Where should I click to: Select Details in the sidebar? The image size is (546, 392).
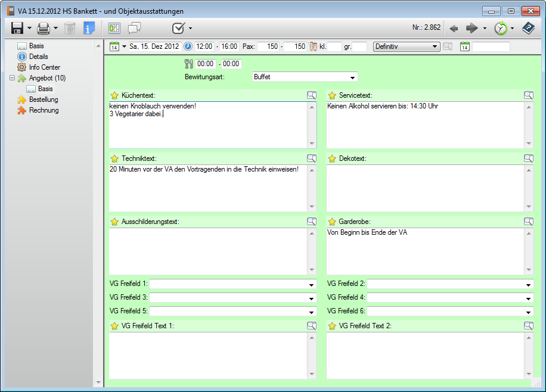(38, 57)
